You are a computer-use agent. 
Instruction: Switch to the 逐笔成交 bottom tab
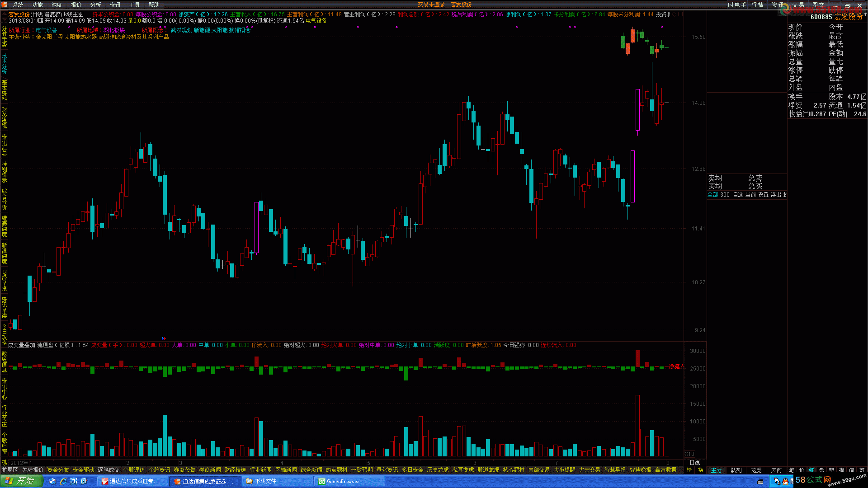tap(109, 470)
